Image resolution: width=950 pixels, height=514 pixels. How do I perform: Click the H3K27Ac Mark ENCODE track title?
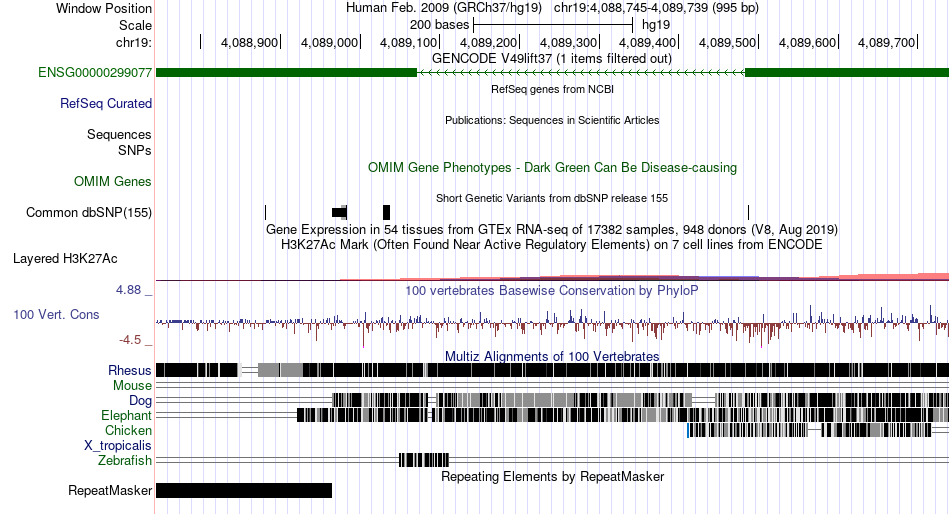pos(552,245)
